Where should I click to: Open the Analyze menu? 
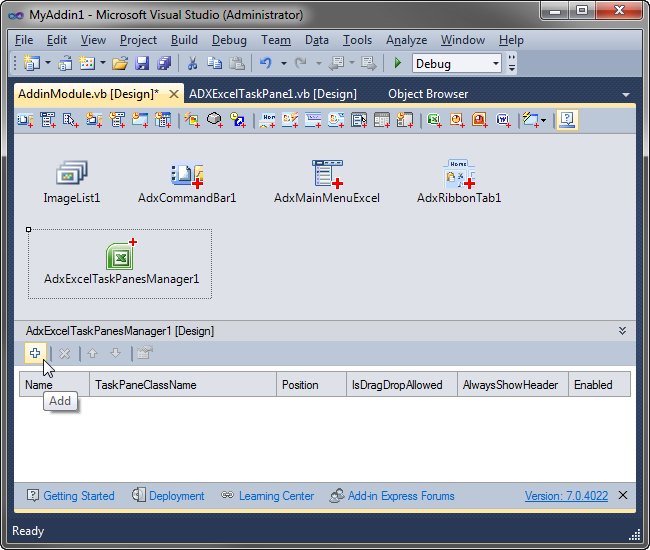tap(406, 40)
